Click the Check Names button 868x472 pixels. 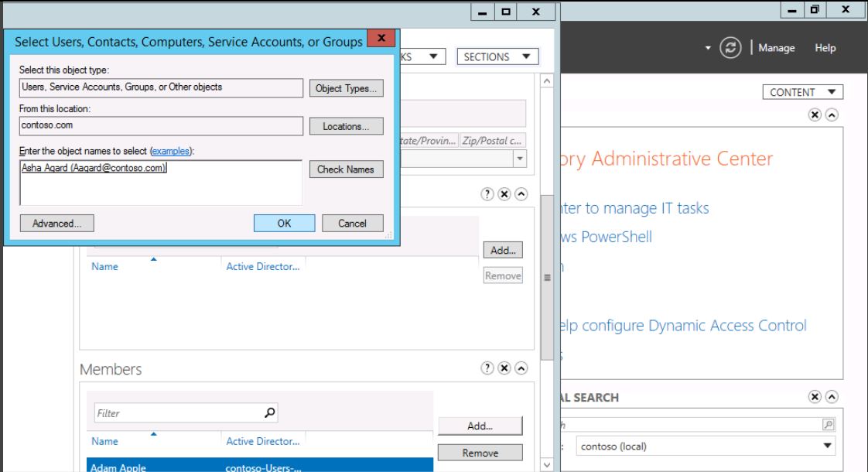(x=346, y=169)
